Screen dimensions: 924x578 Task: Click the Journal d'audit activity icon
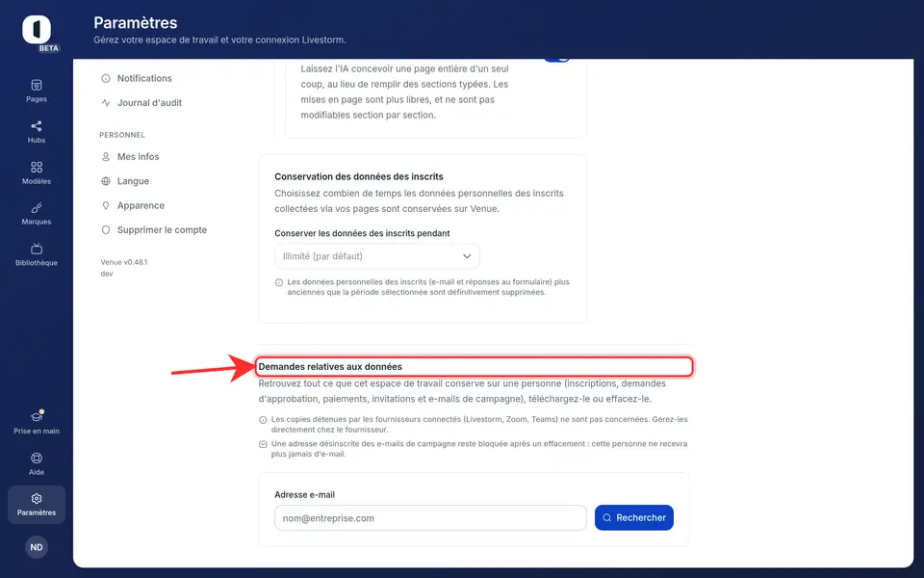click(x=106, y=103)
